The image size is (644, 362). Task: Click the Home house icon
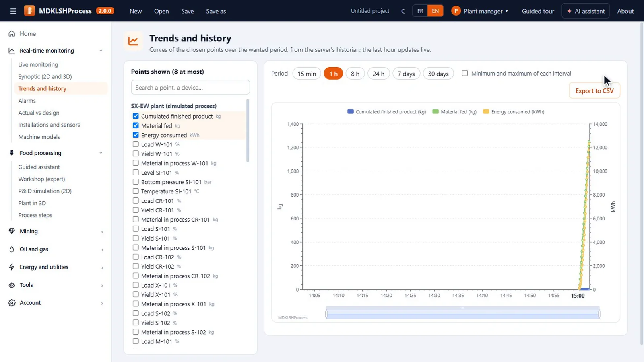click(x=12, y=33)
